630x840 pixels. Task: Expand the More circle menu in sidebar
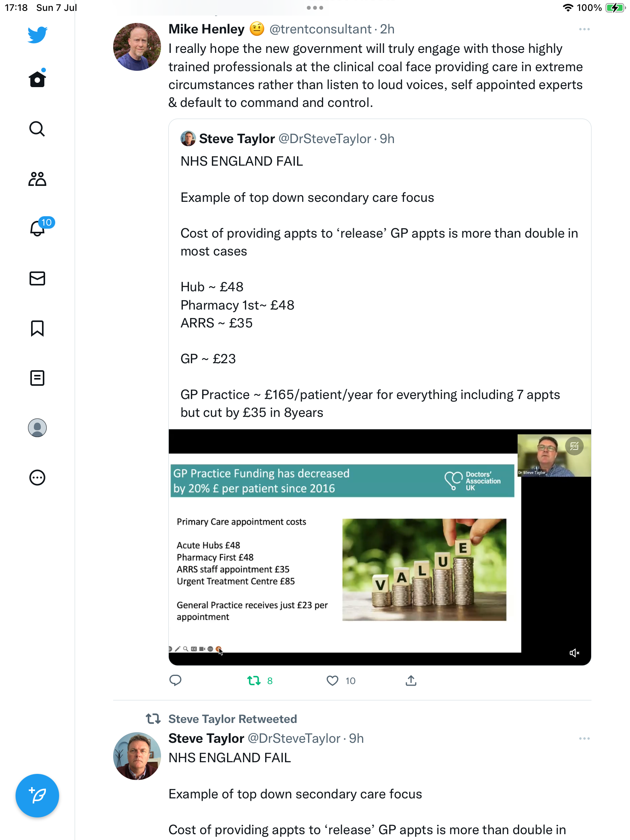[37, 478]
